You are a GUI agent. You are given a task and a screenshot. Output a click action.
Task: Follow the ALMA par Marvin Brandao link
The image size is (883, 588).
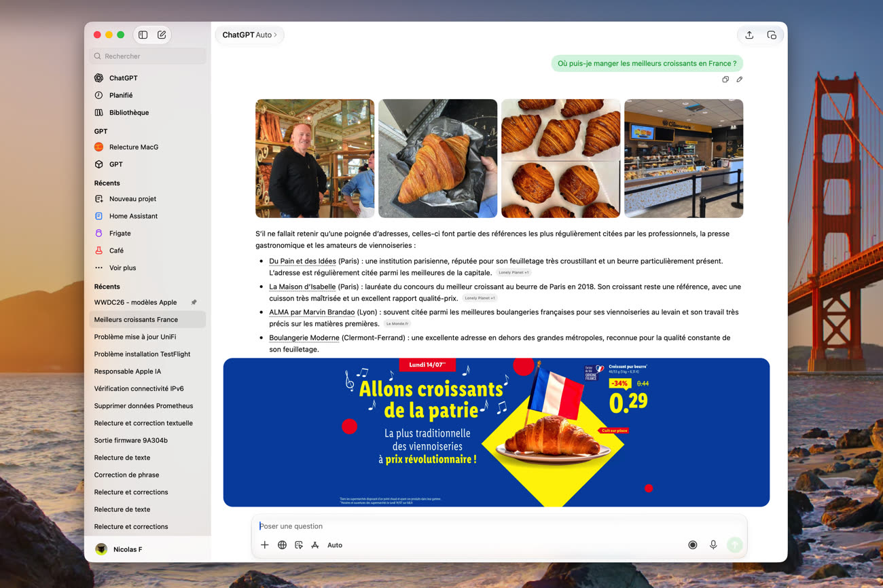point(312,312)
